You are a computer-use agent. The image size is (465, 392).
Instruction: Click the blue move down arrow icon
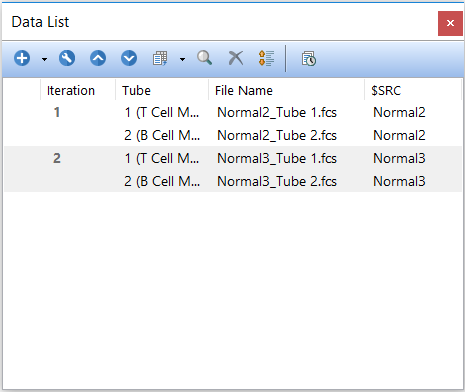[129, 58]
